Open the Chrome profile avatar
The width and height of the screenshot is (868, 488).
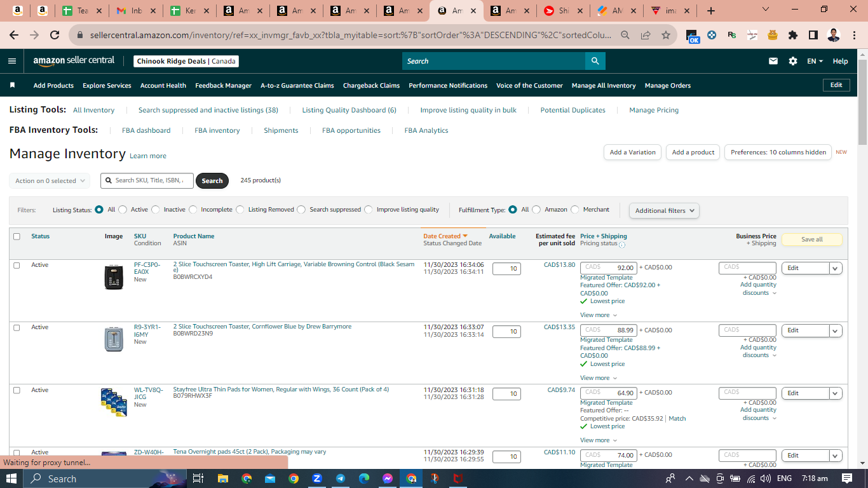point(834,36)
